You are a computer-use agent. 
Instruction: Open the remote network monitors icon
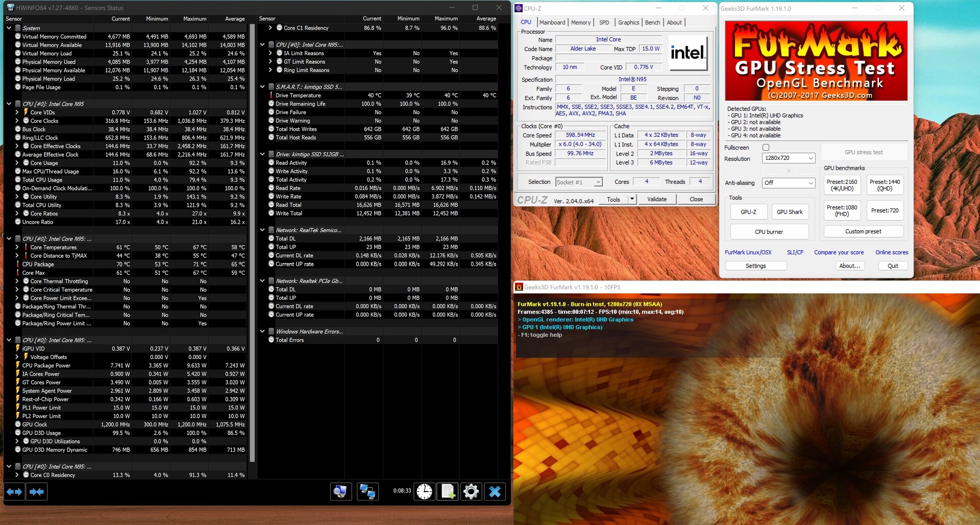click(367, 492)
